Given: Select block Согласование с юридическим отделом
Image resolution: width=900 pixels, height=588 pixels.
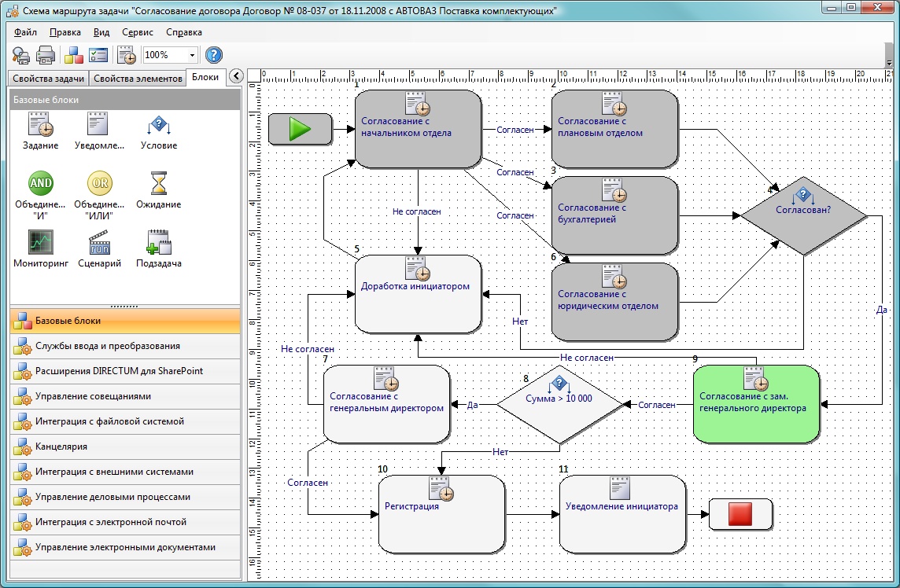Looking at the screenshot, I should tap(614, 303).
